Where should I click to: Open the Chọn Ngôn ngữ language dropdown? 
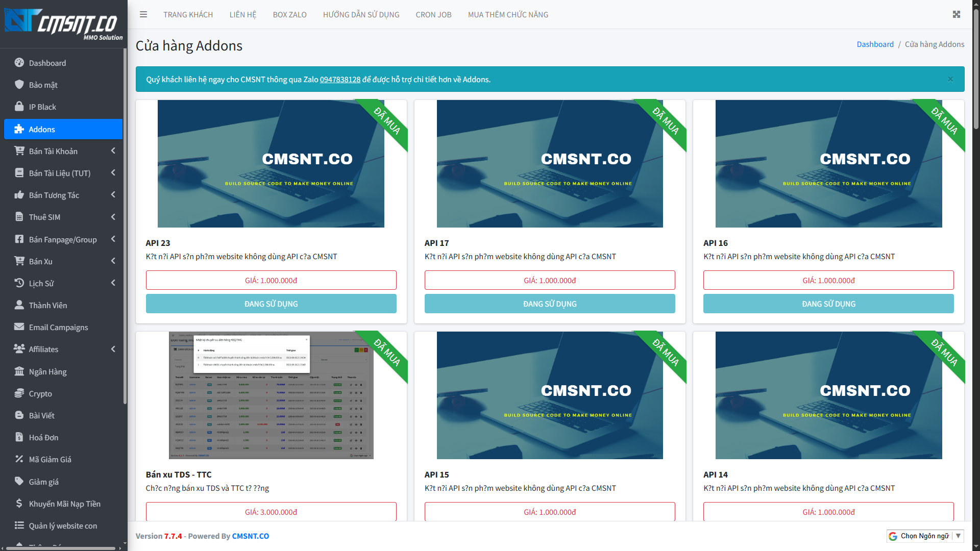925,536
